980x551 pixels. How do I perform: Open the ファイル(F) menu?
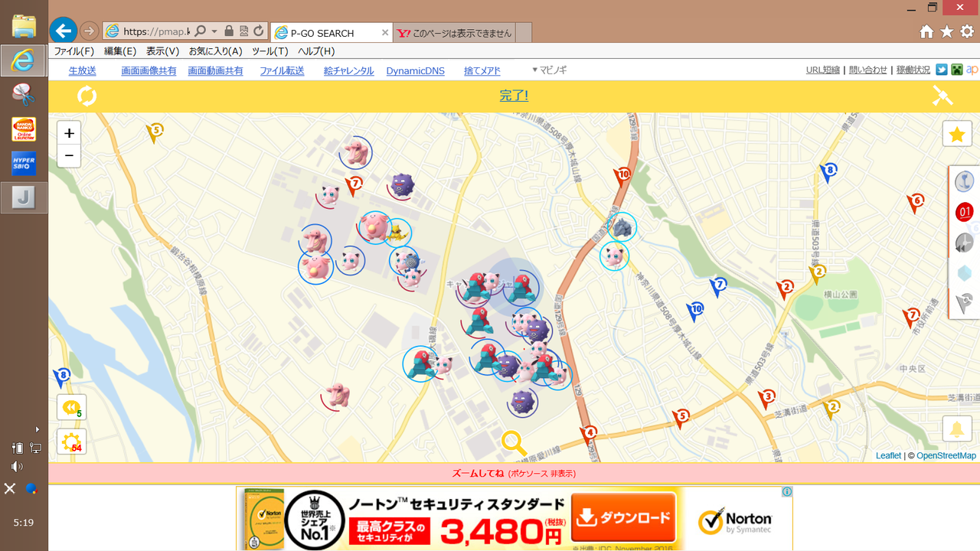73,51
